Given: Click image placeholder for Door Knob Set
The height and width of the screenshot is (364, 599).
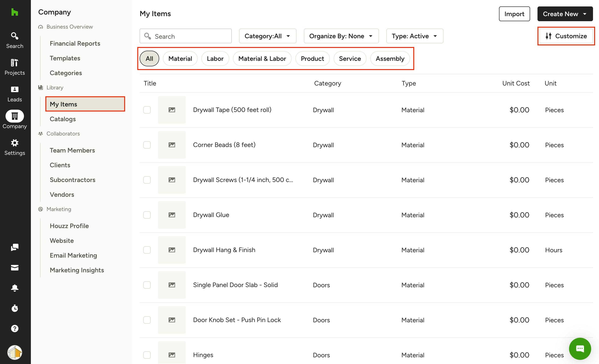Looking at the screenshot, I should 172,320.
